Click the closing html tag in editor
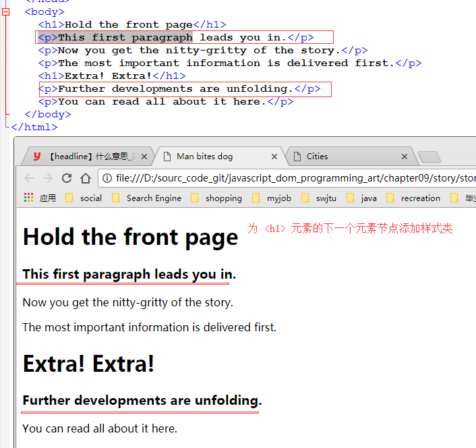476x448 pixels. tap(34, 128)
